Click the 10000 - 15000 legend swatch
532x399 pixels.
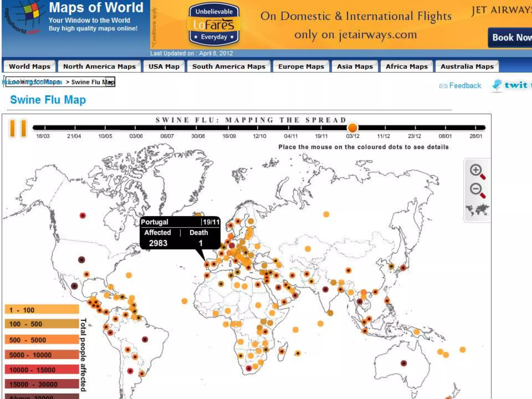click(42, 370)
